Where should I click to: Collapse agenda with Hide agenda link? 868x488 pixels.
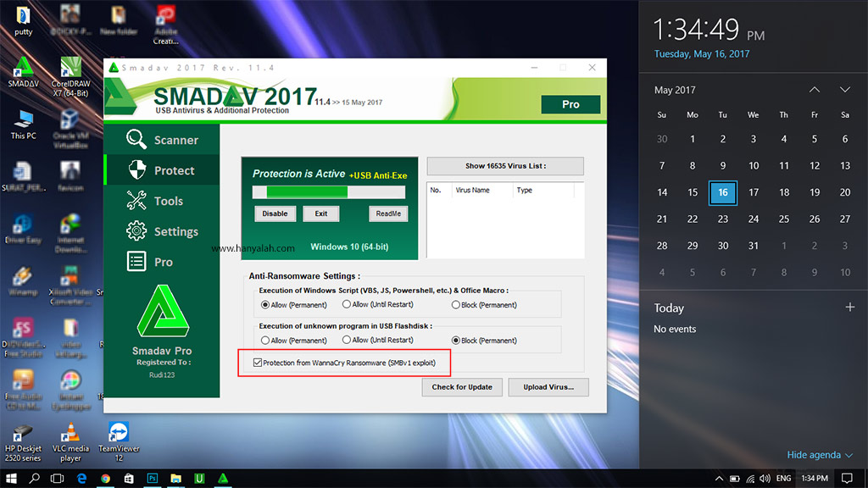820,455
